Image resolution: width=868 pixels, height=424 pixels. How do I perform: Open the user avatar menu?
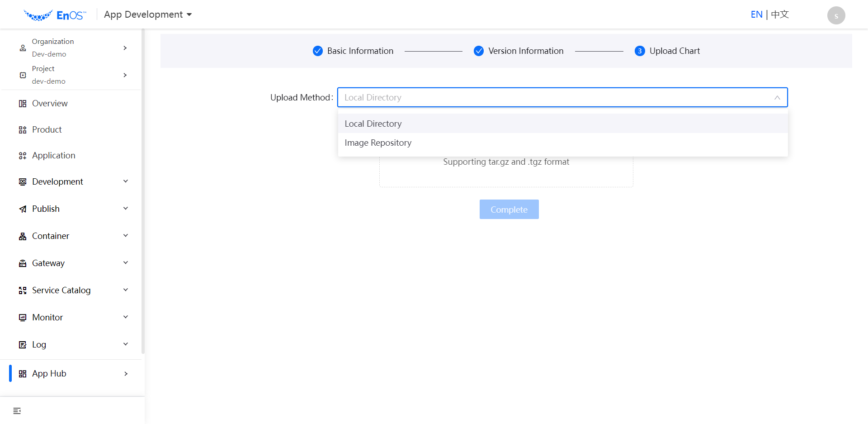[836, 15]
